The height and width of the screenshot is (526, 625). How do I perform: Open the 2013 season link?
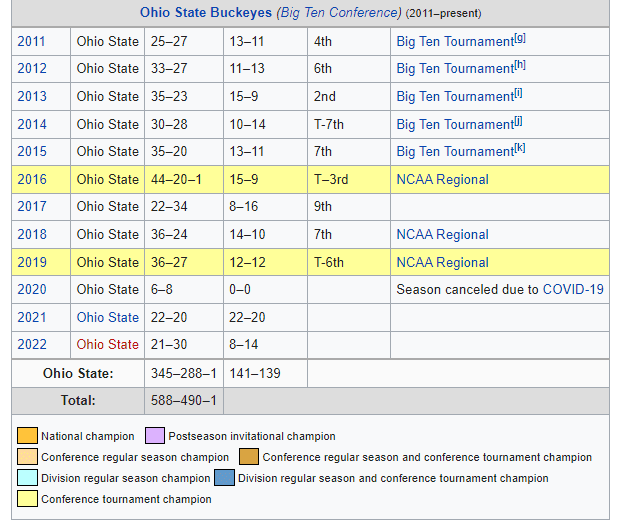point(32,96)
